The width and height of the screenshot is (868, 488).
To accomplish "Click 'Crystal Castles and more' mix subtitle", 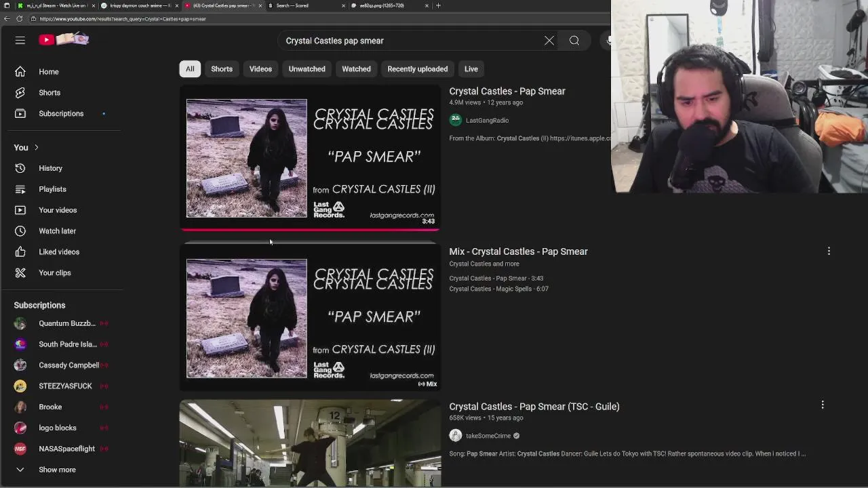I will (x=484, y=264).
